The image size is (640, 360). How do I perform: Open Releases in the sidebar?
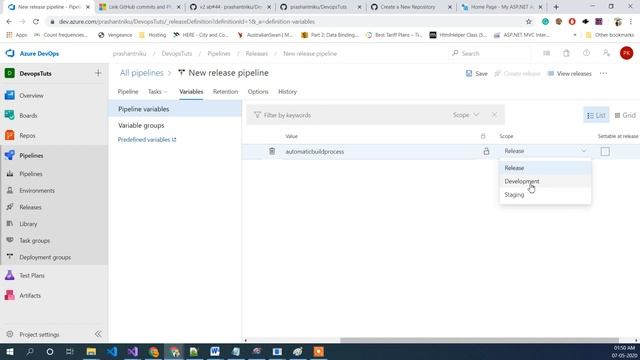(x=30, y=207)
